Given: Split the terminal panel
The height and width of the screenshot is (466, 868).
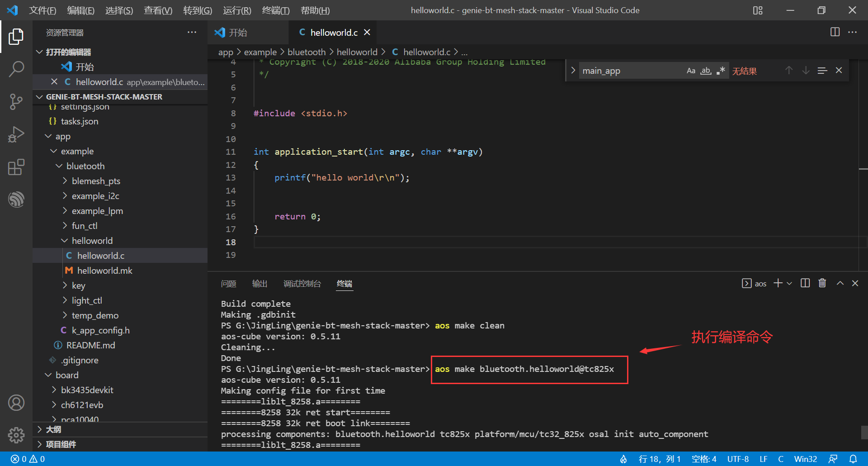Looking at the screenshot, I should (x=805, y=283).
